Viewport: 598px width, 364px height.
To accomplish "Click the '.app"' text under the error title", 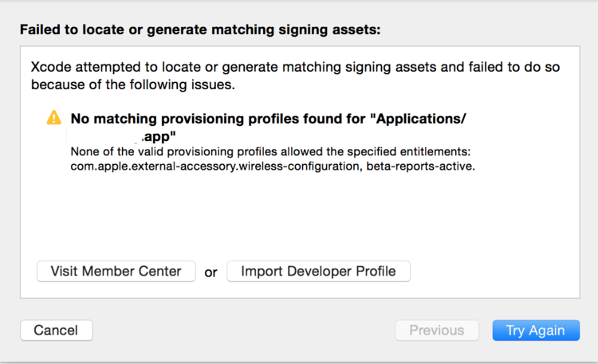I will coord(159,136).
